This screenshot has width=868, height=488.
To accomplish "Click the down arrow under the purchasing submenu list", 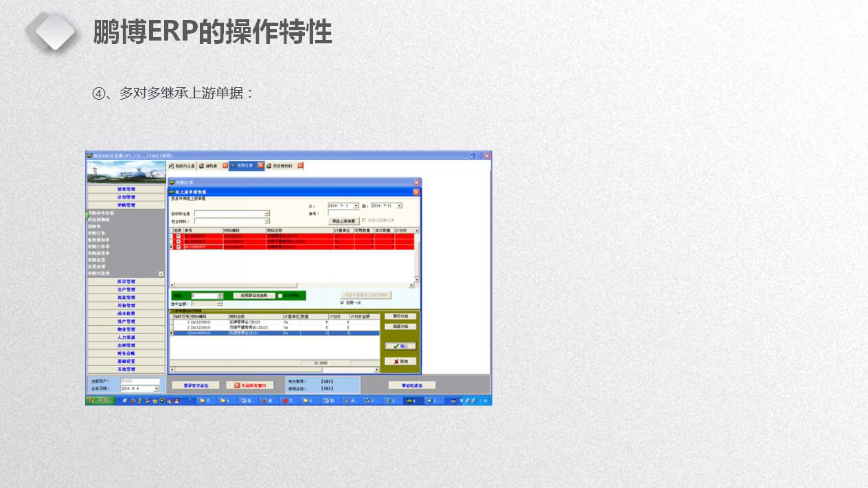I will tap(161, 274).
